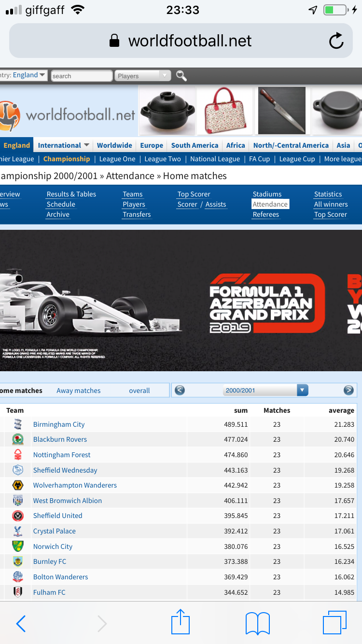Click Sheffield United club crest
Viewport: 362px width, 644px height.
point(18,516)
